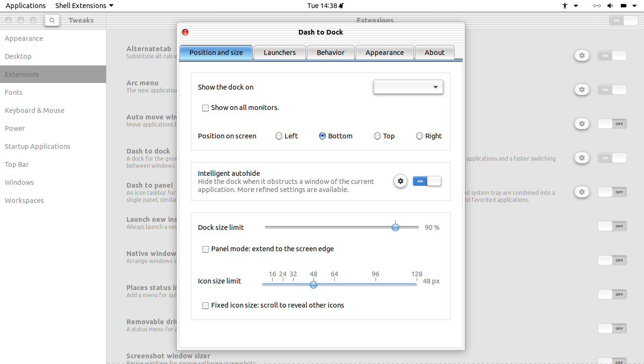Toggle Intelligent autohide switch off
This screenshot has height=364, width=644.
pyautogui.click(x=427, y=181)
